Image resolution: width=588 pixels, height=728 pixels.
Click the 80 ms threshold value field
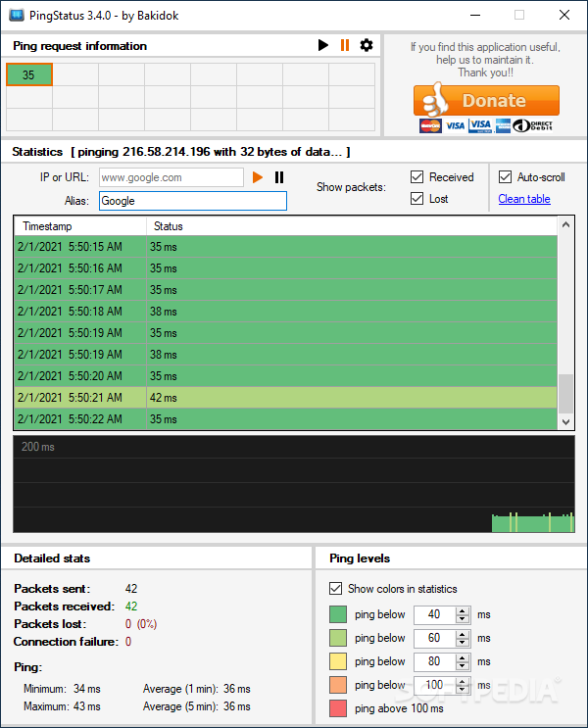click(x=435, y=661)
